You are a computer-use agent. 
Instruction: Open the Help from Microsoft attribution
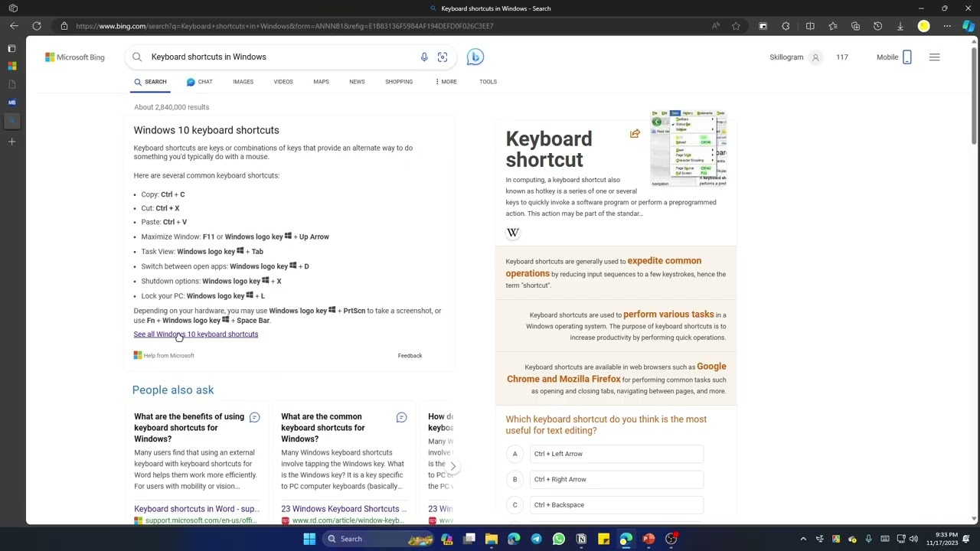coord(164,356)
